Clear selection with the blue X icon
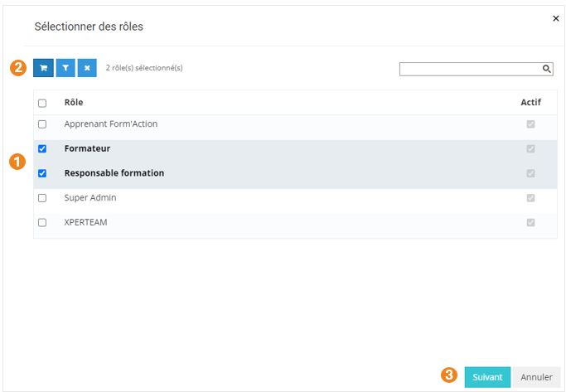The image size is (566, 392). (87, 68)
